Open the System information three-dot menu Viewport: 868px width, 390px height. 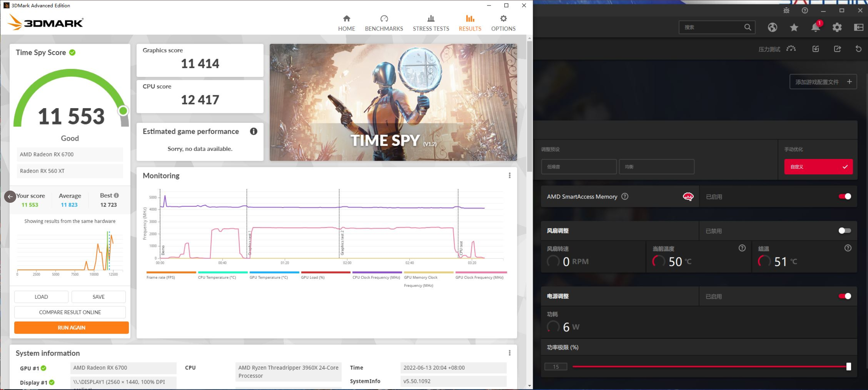[x=509, y=353]
